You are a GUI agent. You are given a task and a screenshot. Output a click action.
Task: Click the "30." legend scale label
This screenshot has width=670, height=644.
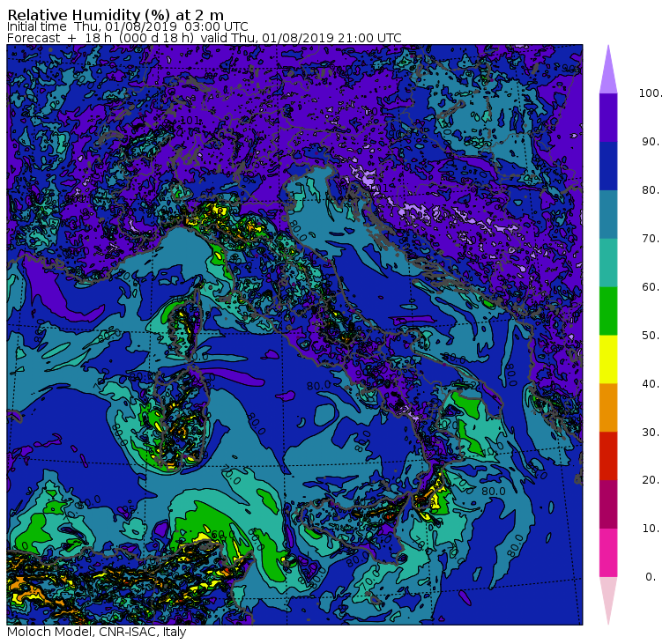point(651,433)
